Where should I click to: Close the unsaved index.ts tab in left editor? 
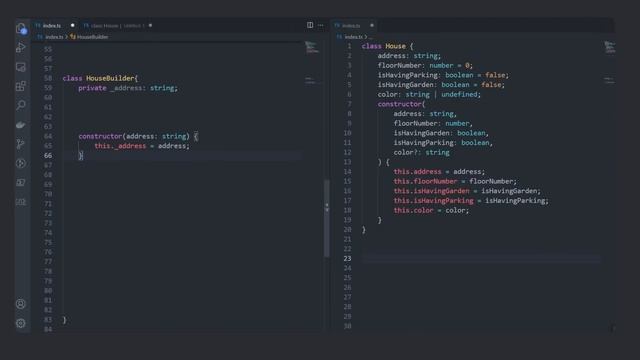pyautogui.click(x=73, y=25)
